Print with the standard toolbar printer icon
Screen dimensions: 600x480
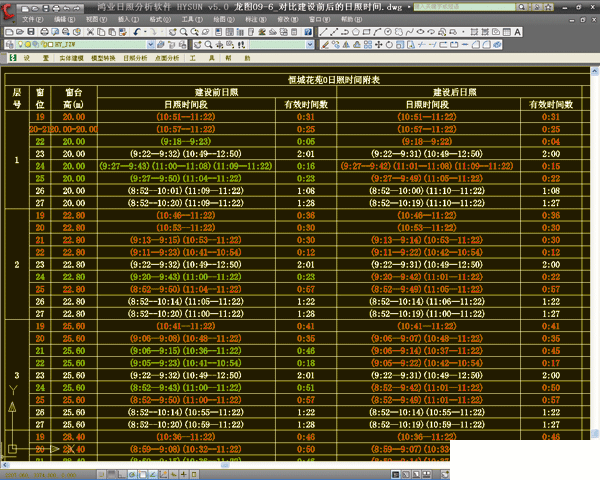44,32
